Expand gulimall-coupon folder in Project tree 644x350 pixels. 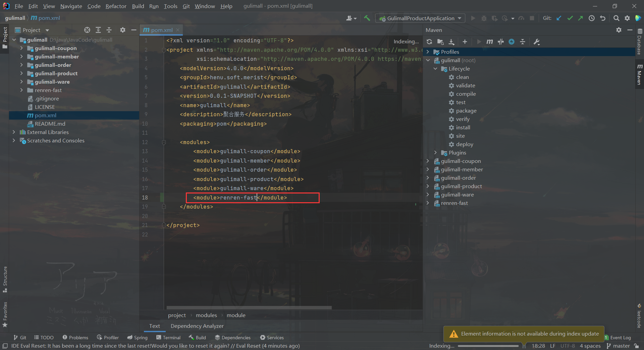coord(21,48)
